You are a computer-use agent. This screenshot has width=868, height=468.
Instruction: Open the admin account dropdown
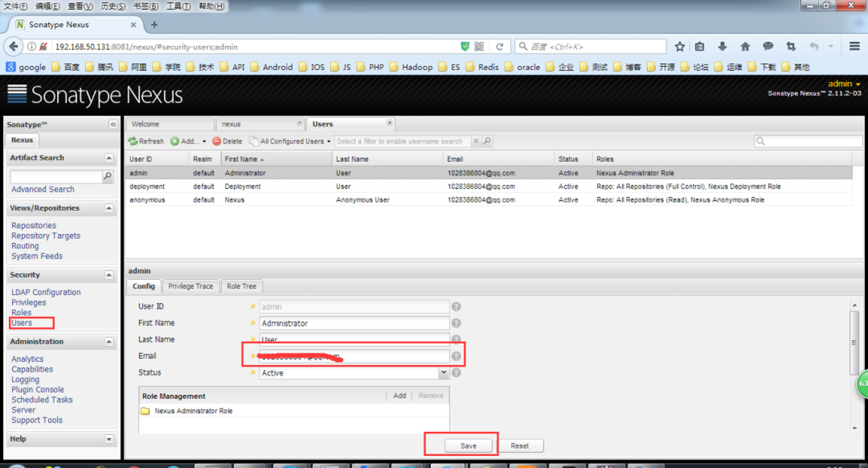(x=844, y=84)
